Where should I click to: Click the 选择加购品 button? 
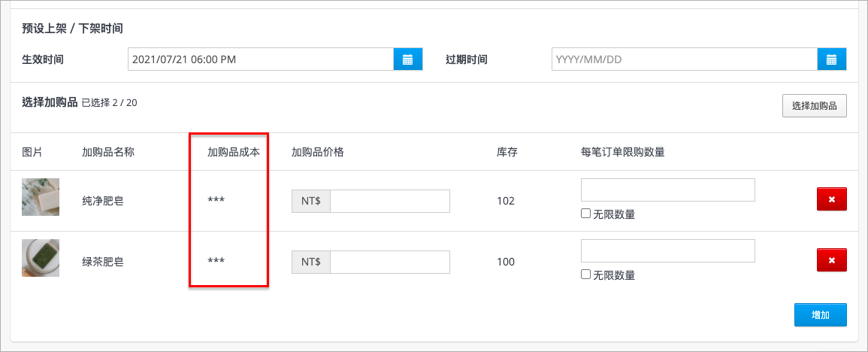pyautogui.click(x=815, y=106)
